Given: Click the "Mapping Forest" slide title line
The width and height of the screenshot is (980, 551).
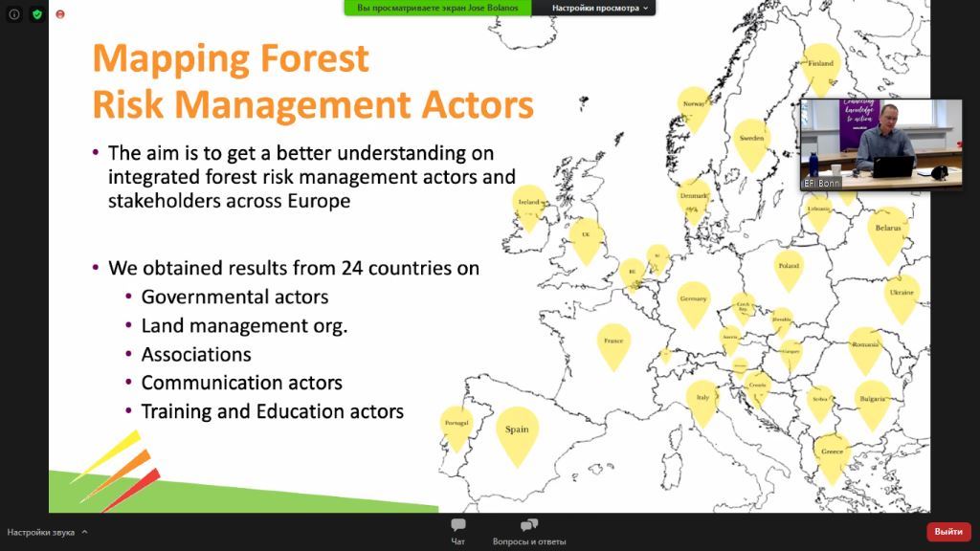Looking at the screenshot, I should [231, 59].
